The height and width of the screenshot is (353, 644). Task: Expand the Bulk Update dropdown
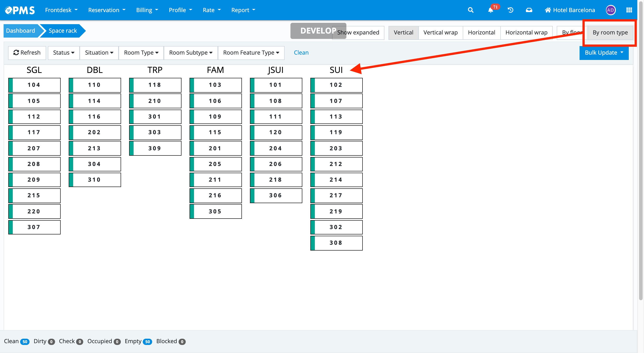click(604, 53)
